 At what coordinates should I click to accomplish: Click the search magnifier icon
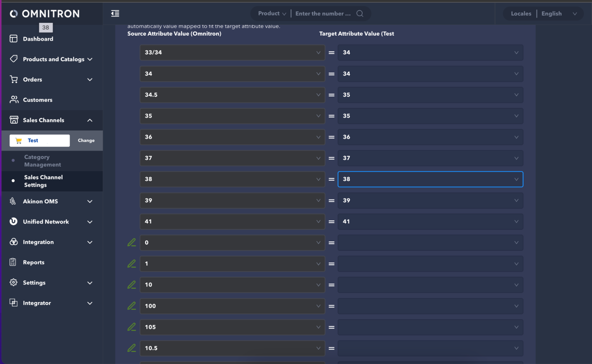360,13
